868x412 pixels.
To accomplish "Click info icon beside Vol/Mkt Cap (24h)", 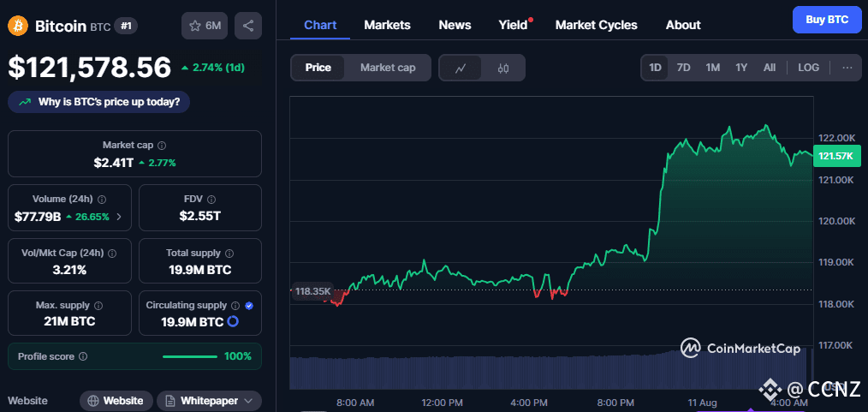I will (112, 253).
